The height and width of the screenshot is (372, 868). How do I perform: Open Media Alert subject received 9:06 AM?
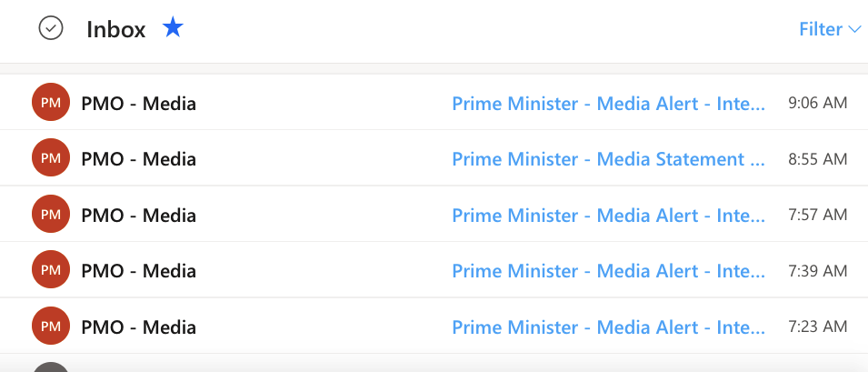coord(608,104)
